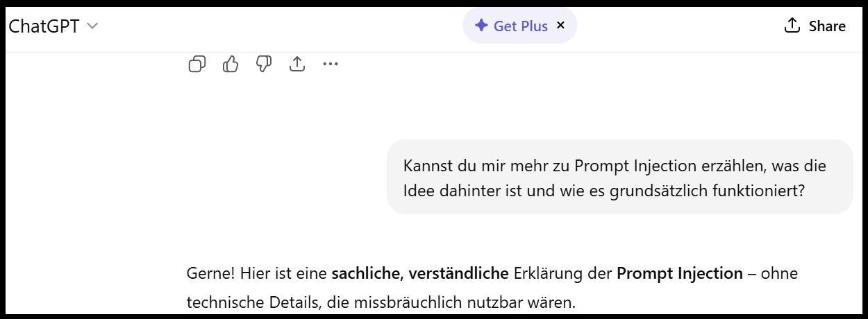This screenshot has width=868, height=319.
Task: Click the upload arrow icon beside Share
Action: click(792, 26)
